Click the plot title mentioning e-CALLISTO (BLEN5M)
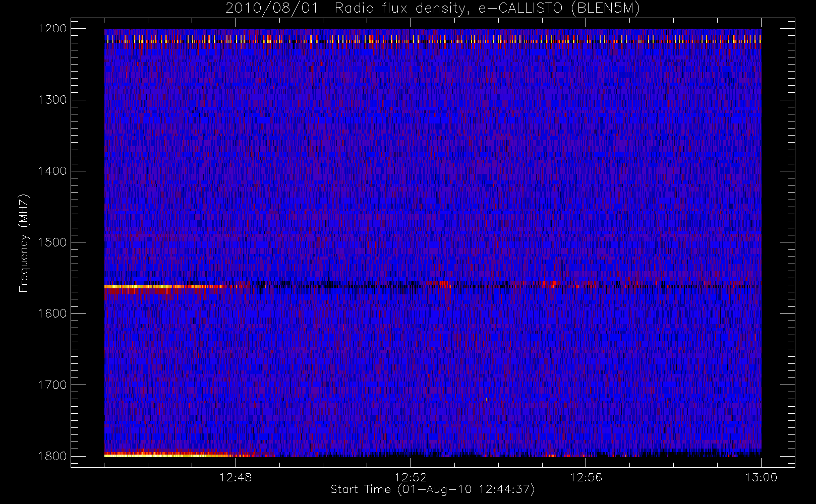The image size is (816, 504). [433, 9]
